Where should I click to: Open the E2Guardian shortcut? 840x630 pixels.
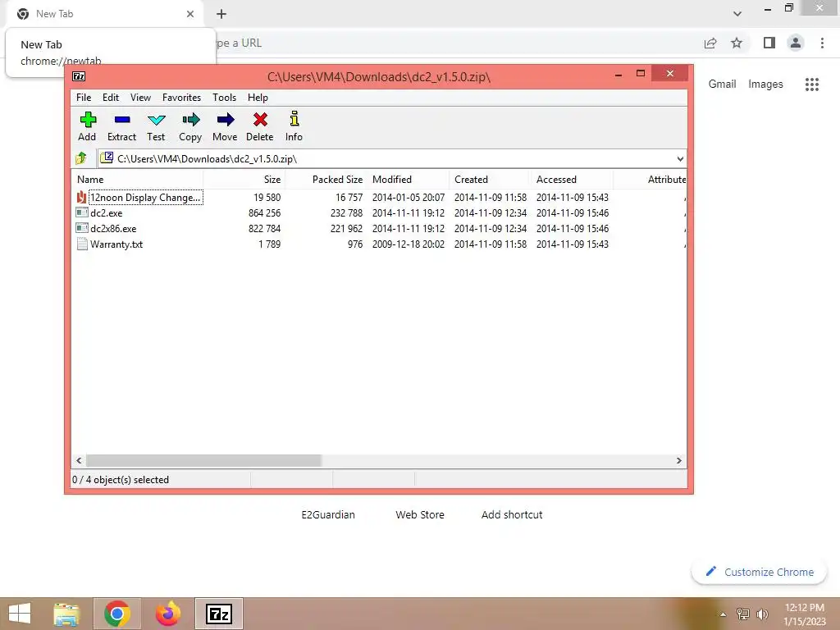[x=328, y=515]
